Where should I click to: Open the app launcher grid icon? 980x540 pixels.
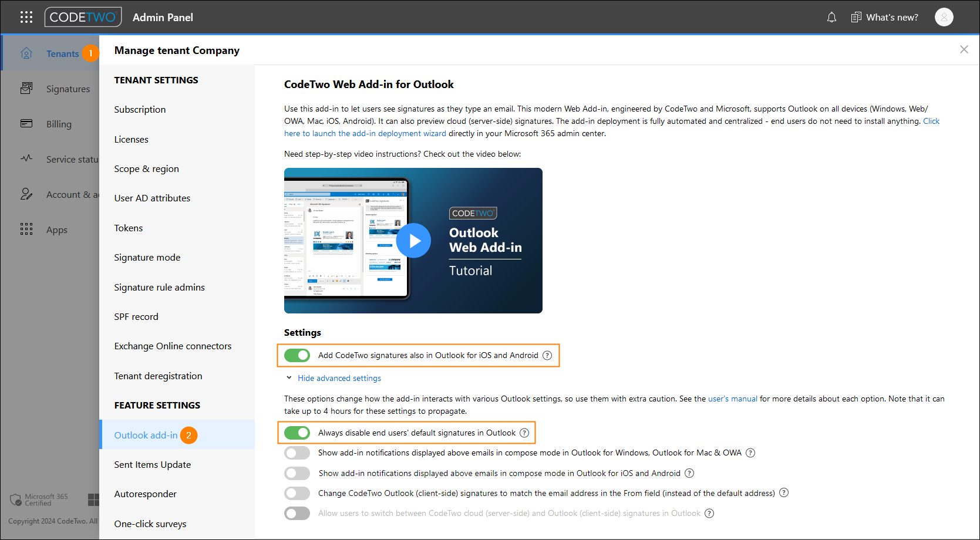tap(26, 17)
